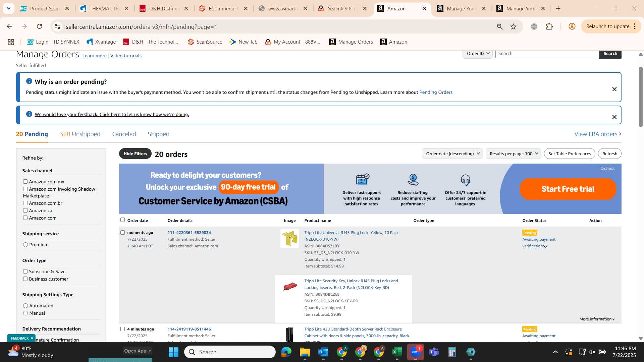Open Excel from taskbar

[x=397, y=352]
